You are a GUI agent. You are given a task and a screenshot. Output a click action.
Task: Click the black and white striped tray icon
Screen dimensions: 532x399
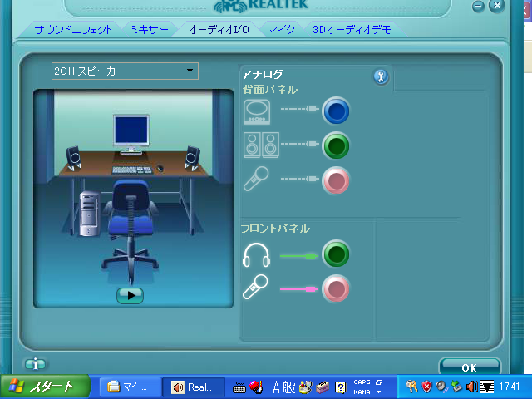[487, 387]
